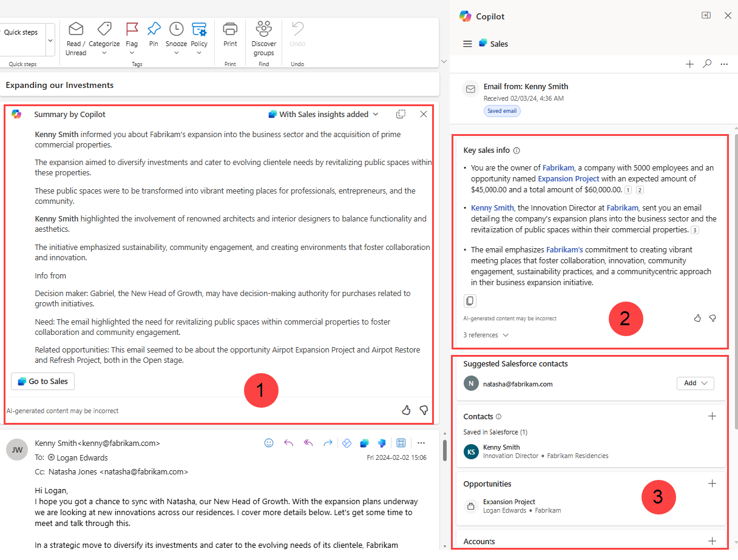Click the Undo arrow icon
The width and height of the screenshot is (738, 560).
297,29
